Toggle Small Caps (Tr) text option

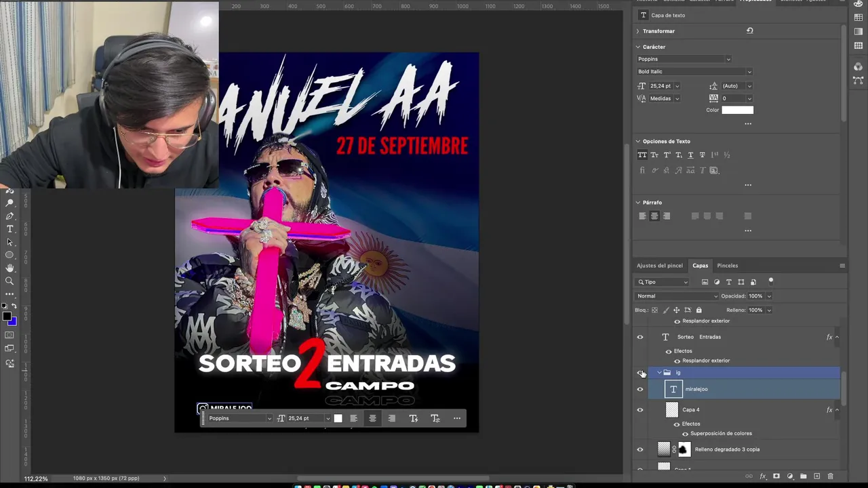[654, 155]
